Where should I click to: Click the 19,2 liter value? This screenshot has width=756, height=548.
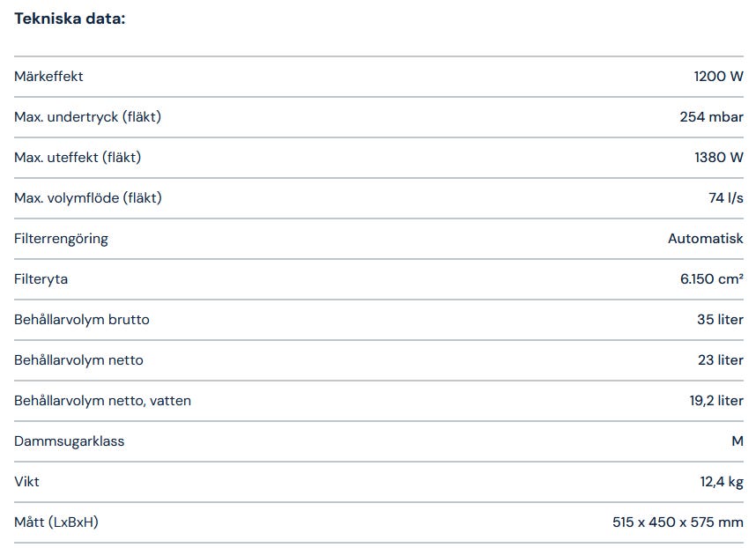(x=715, y=401)
